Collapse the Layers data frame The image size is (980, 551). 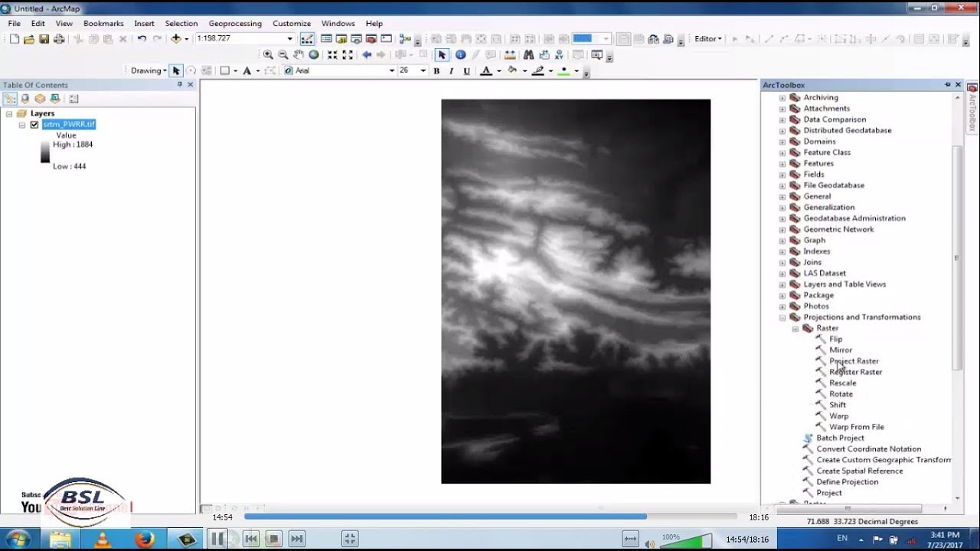(9, 113)
